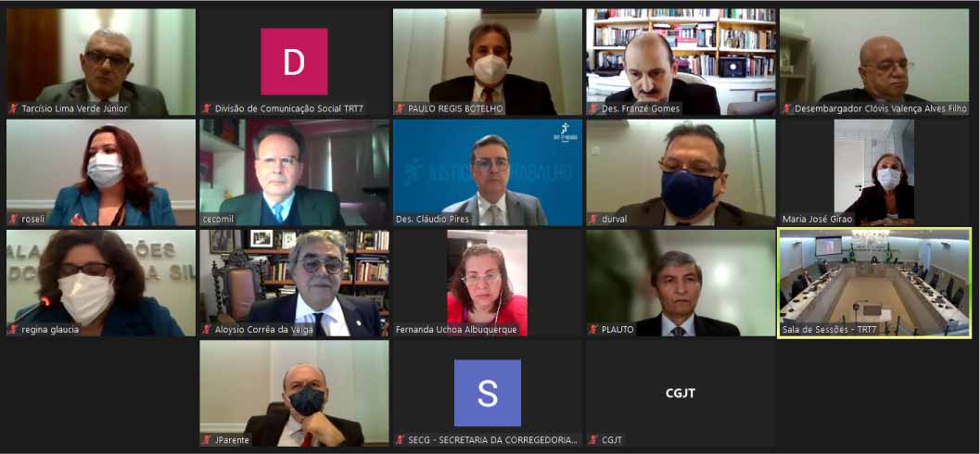The width and height of the screenshot is (980, 454).
Task: Select the cecomil participant video
Action: [x=295, y=172]
